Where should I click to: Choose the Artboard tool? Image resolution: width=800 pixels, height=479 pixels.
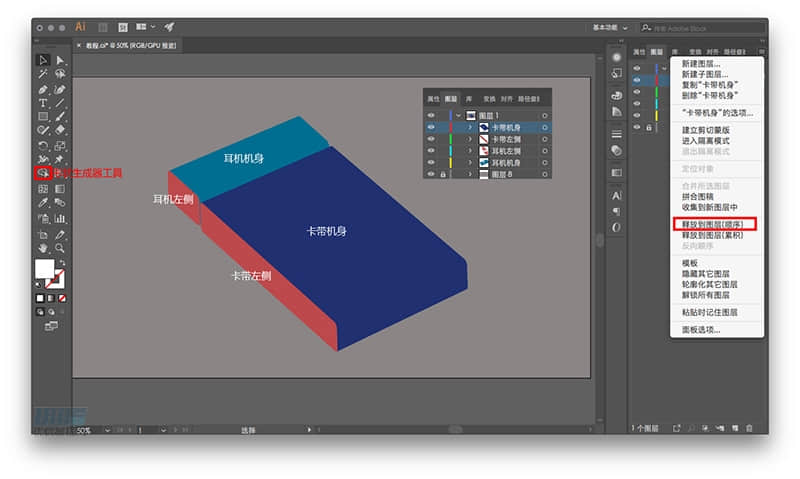43,235
